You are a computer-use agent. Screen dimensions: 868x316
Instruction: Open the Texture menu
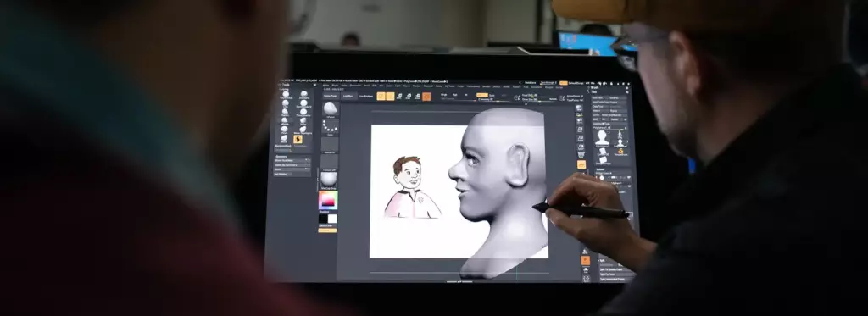516,87
